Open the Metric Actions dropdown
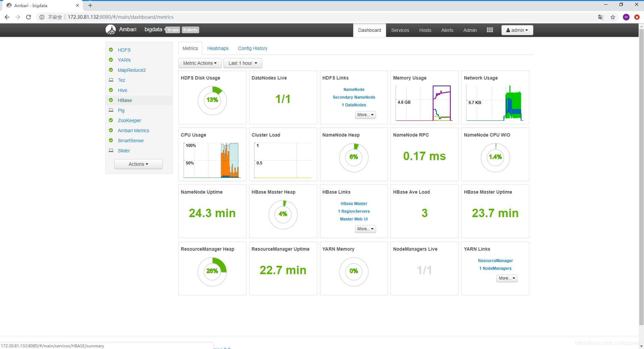 click(x=200, y=63)
